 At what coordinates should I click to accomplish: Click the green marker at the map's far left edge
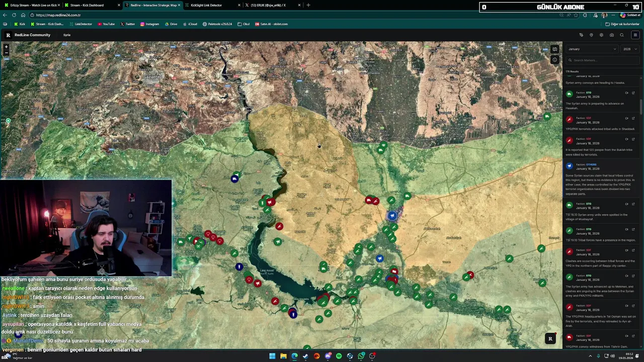pyautogui.click(x=8, y=121)
